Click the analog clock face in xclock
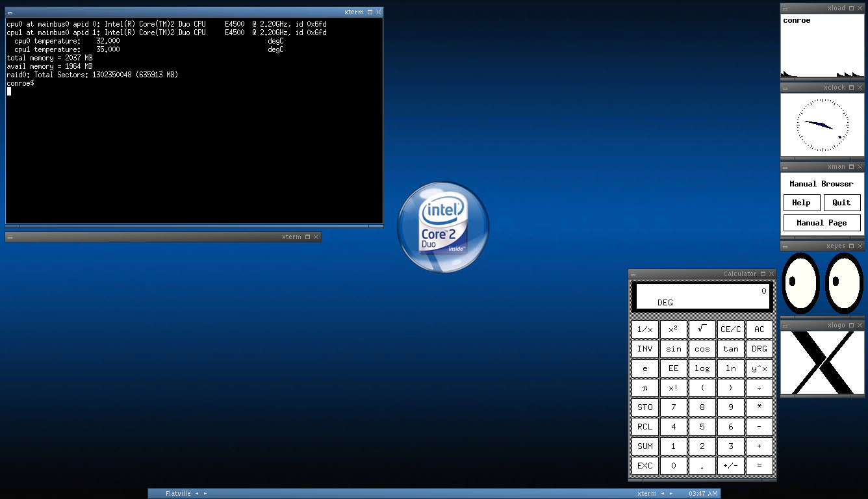Image resolution: width=868 pixels, height=499 pixels. click(x=823, y=124)
